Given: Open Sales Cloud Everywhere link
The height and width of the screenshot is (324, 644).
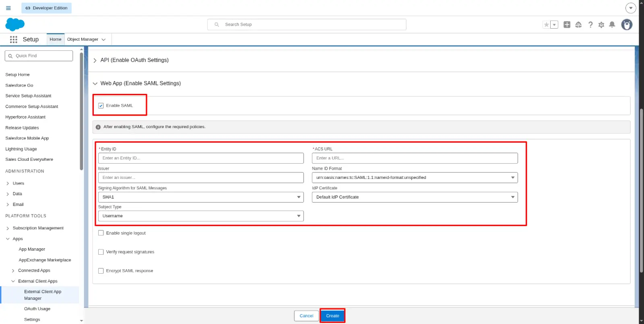Looking at the screenshot, I should point(29,160).
